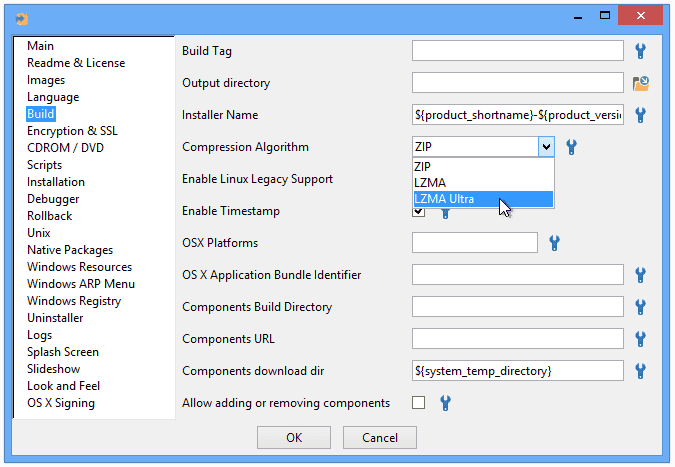Minimize the dialog window

click(x=578, y=17)
